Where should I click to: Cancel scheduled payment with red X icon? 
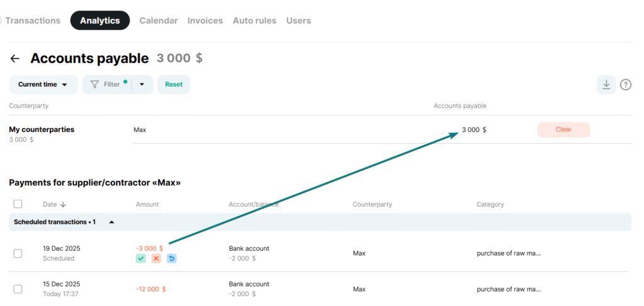point(156,258)
